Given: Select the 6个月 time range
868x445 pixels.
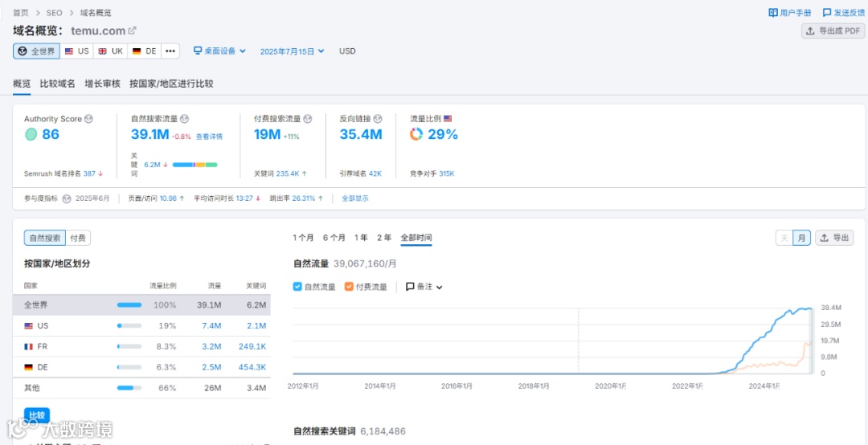Looking at the screenshot, I should point(334,238).
